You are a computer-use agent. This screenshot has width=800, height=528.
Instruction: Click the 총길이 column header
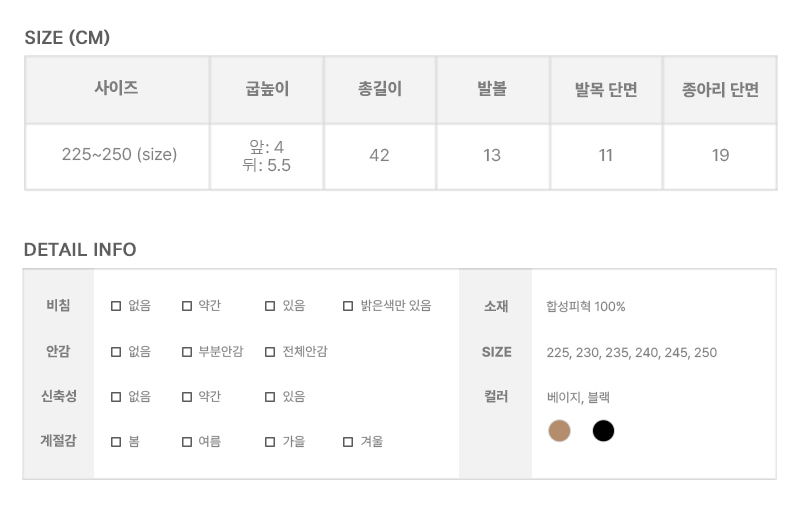(x=380, y=89)
